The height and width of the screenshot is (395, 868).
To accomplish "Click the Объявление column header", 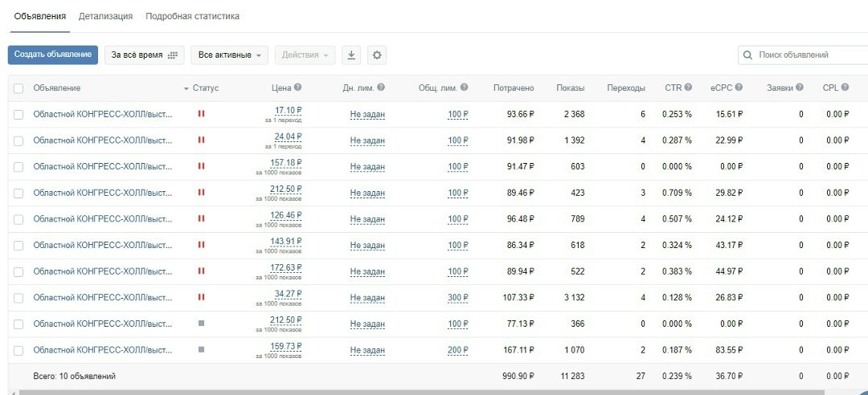I will click(56, 88).
